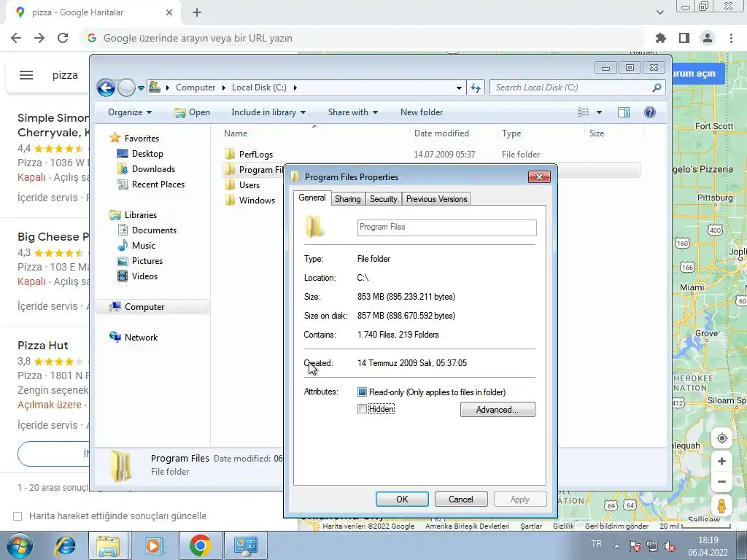This screenshot has width=747, height=560.
Task: Switch to the Security tab
Action: [384, 199]
